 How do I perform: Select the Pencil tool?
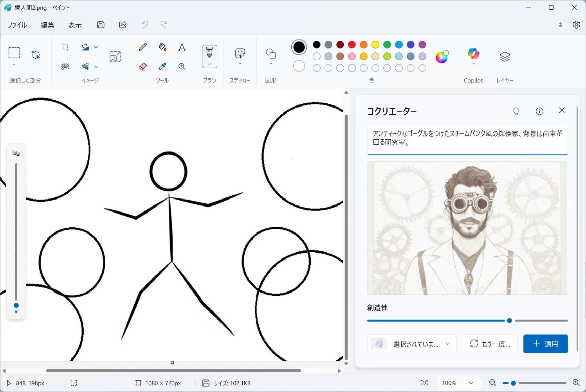click(x=143, y=47)
